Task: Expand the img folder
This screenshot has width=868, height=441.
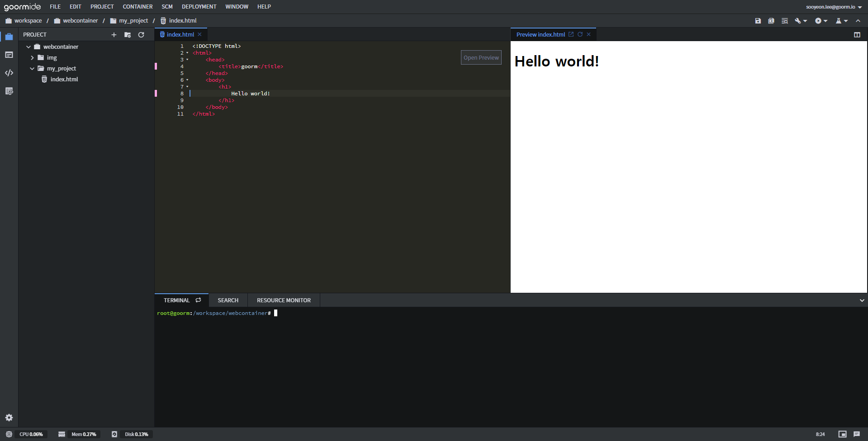Action: pyautogui.click(x=32, y=58)
